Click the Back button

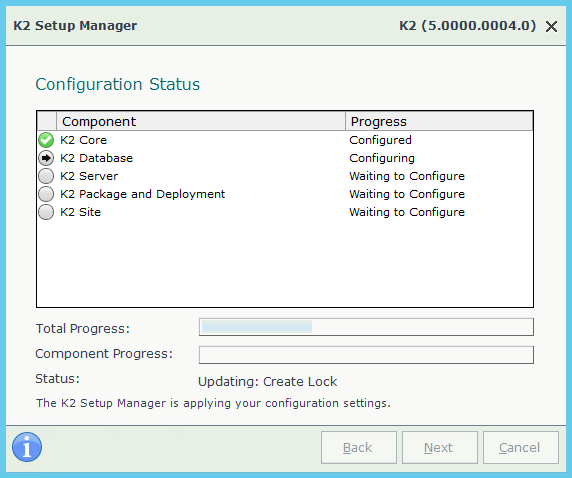click(x=359, y=447)
